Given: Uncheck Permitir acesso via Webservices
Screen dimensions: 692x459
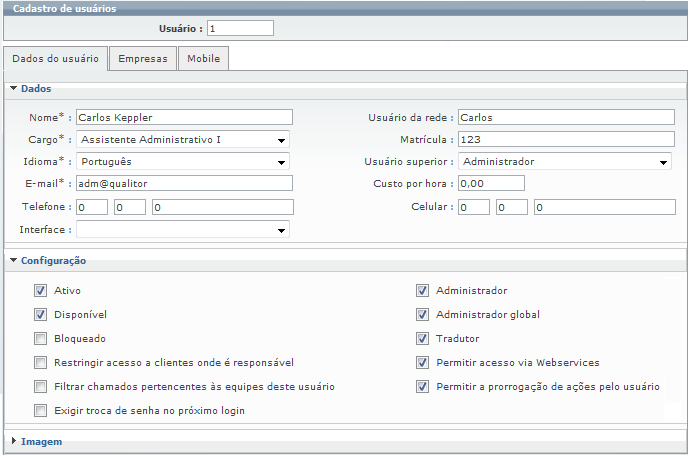Looking at the screenshot, I should click(423, 363).
